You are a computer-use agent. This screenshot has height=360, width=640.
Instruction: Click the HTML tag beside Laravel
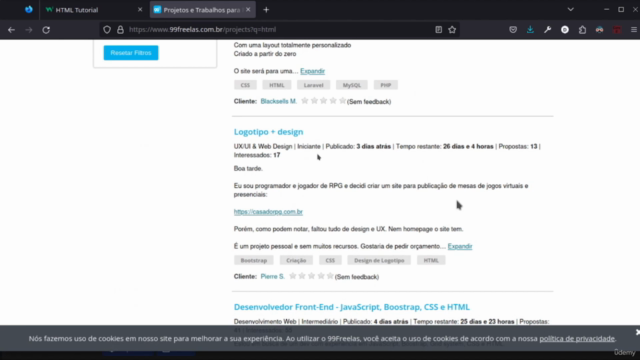[x=277, y=85]
